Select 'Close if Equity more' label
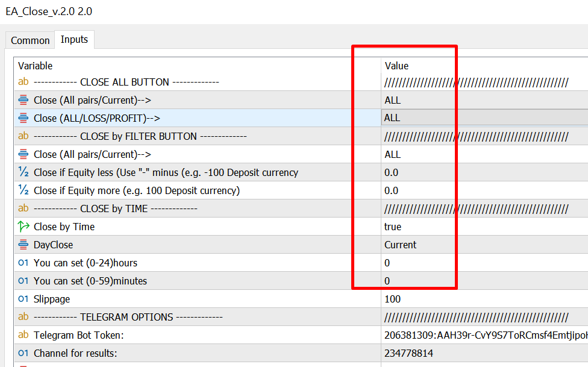The width and height of the screenshot is (588, 367). pyautogui.click(x=137, y=190)
